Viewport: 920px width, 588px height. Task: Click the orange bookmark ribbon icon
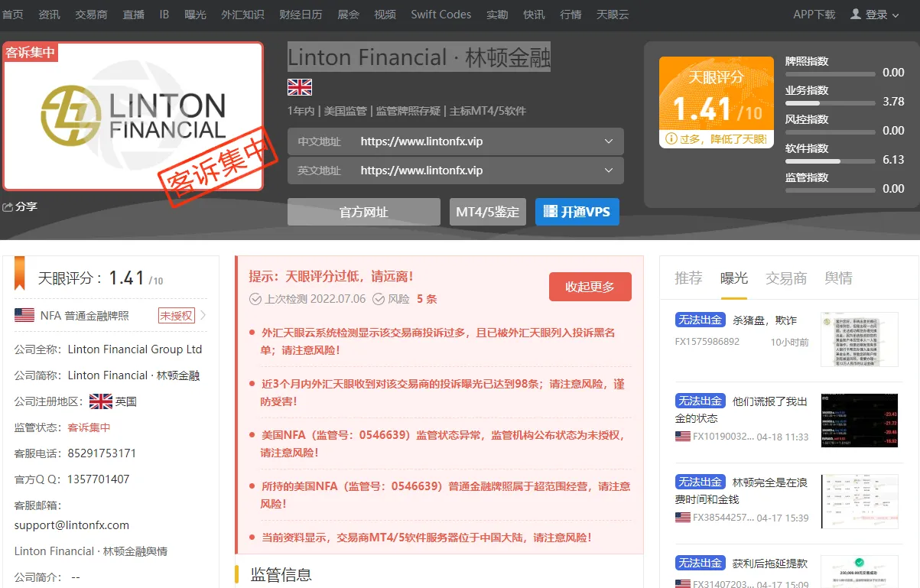[18, 275]
